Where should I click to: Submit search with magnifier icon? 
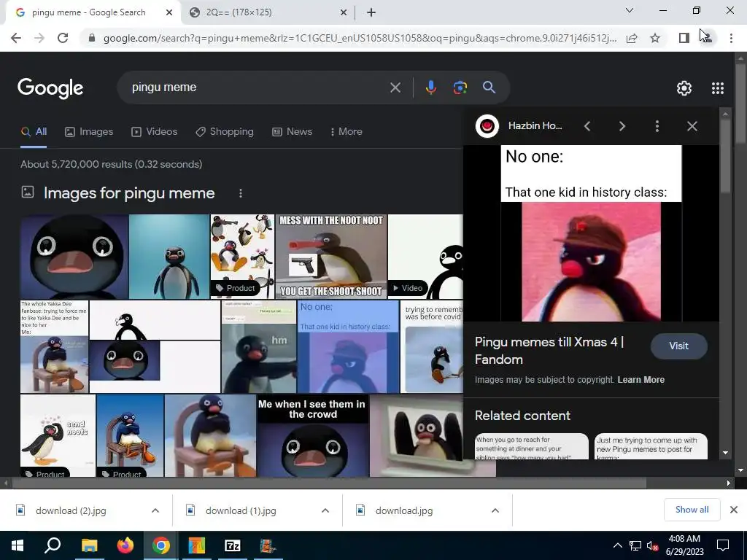point(489,87)
